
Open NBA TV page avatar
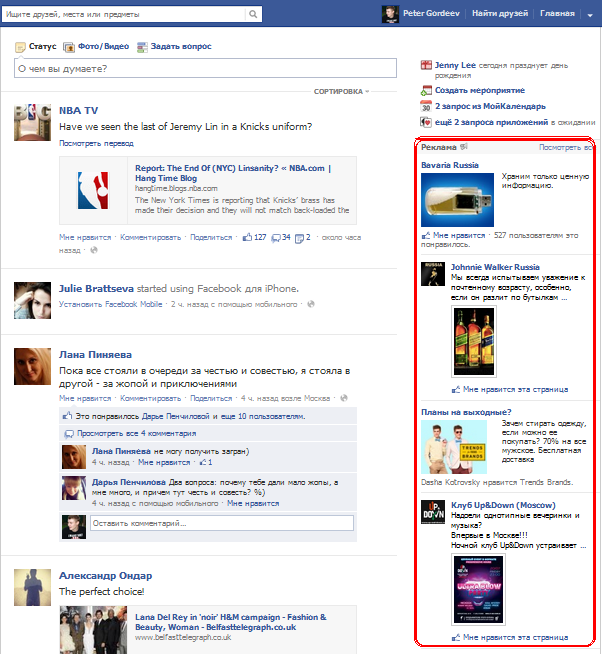point(33,123)
